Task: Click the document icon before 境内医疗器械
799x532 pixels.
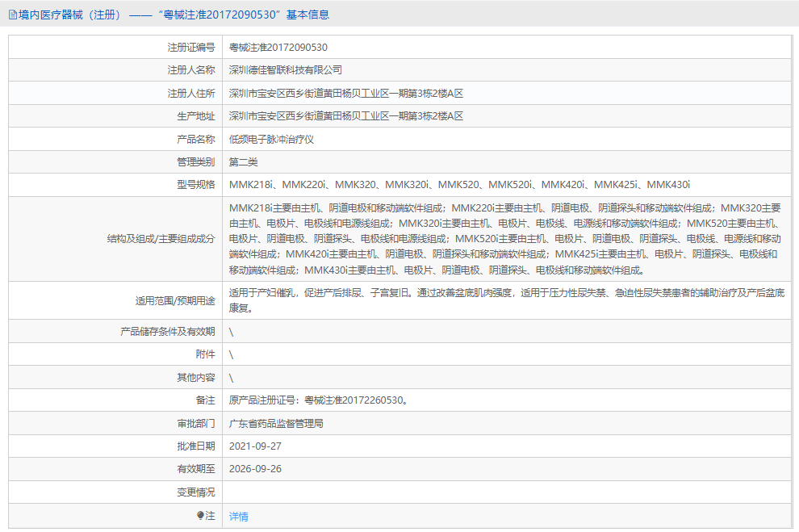Action: pos(11,15)
